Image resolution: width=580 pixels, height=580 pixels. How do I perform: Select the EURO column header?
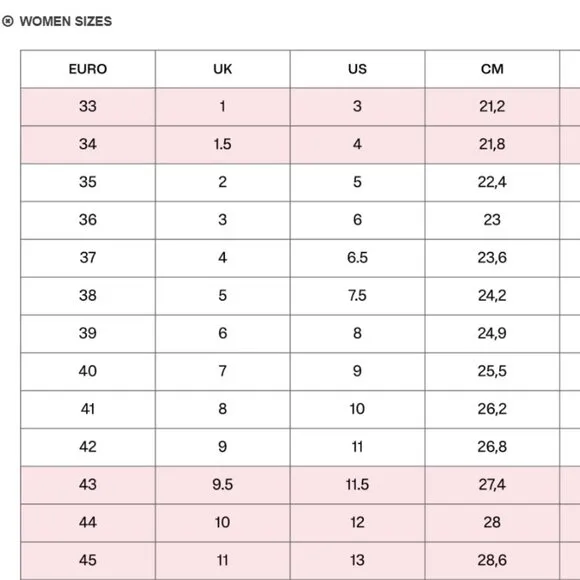[88, 69]
